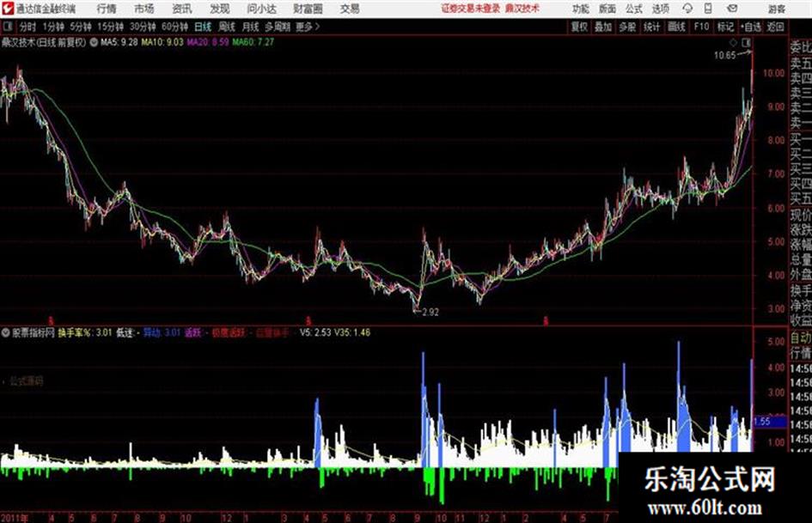Click the 证券交易未登录 login link
Image resolution: width=812 pixels, height=523 pixels.
pyautogui.click(x=470, y=9)
